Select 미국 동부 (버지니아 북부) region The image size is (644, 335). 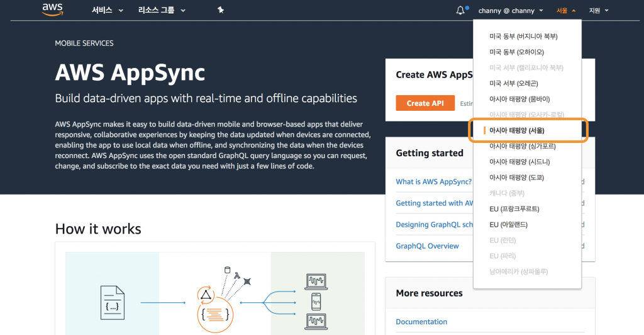click(x=523, y=37)
